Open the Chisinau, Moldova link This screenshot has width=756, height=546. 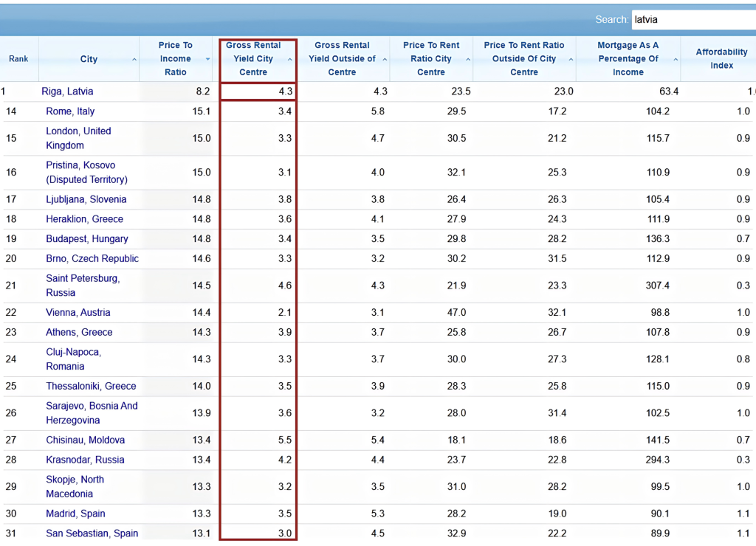click(85, 440)
